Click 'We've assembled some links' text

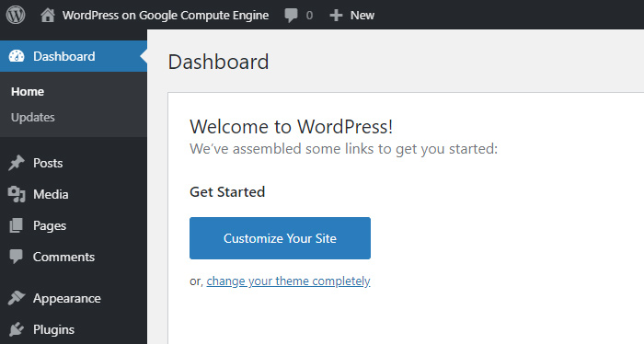click(x=344, y=149)
